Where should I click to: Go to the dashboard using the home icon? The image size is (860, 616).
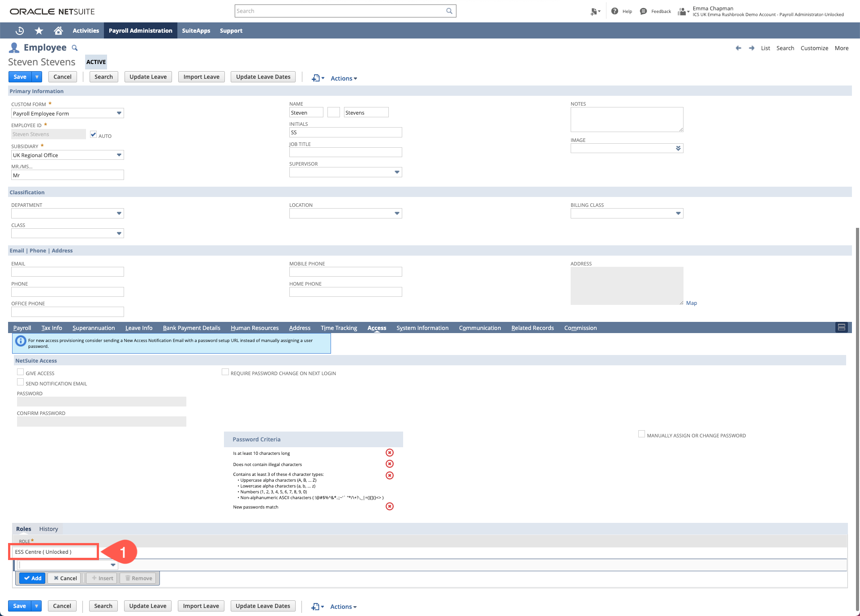pyautogui.click(x=58, y=30)
